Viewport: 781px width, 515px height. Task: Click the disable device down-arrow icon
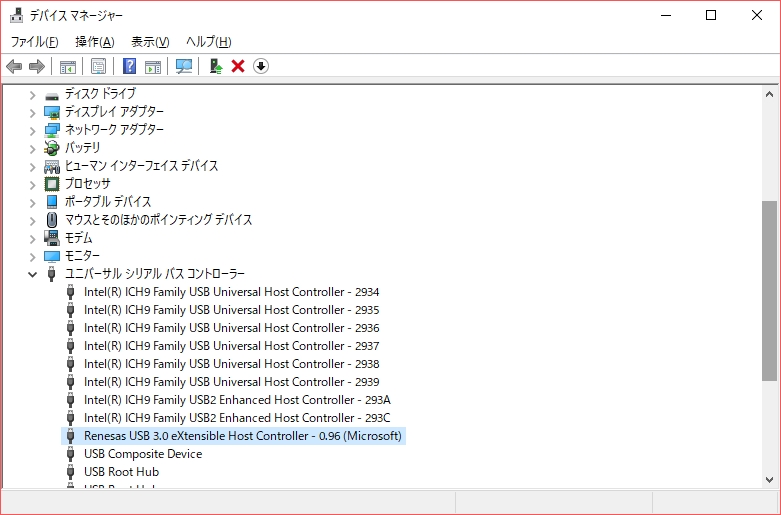261,66
